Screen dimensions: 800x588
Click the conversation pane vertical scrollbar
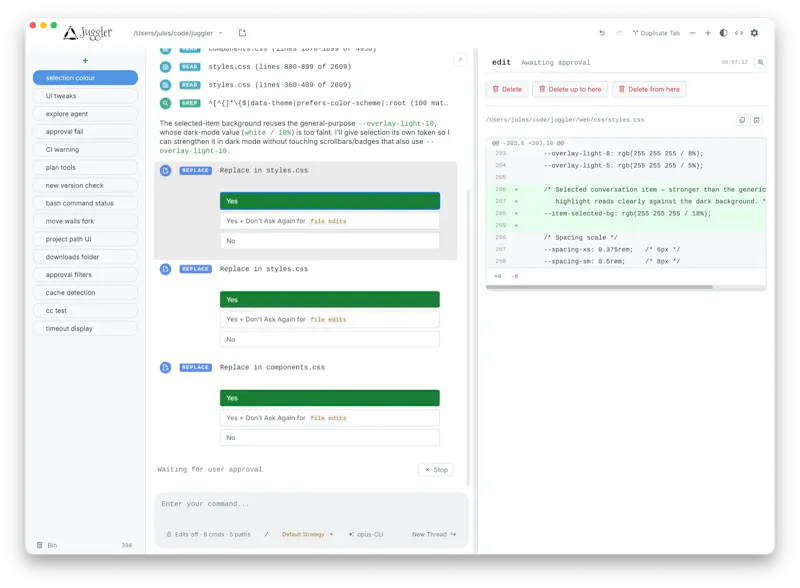tap(469, 337)
